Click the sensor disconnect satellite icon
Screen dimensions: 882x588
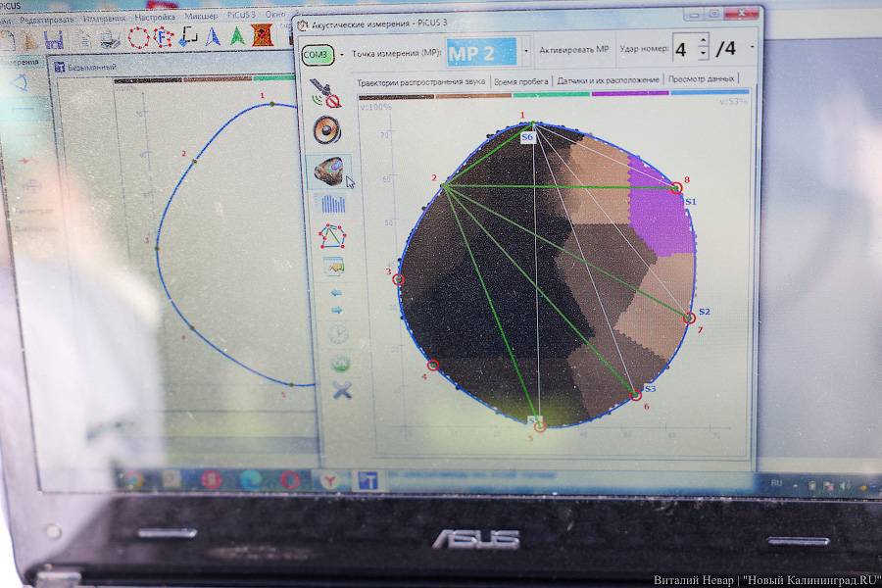(x=327, y=92)
